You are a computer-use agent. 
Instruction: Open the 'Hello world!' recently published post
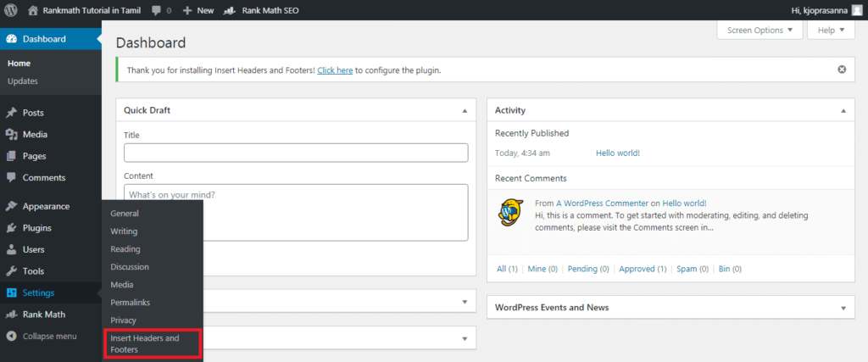point(618,153)
